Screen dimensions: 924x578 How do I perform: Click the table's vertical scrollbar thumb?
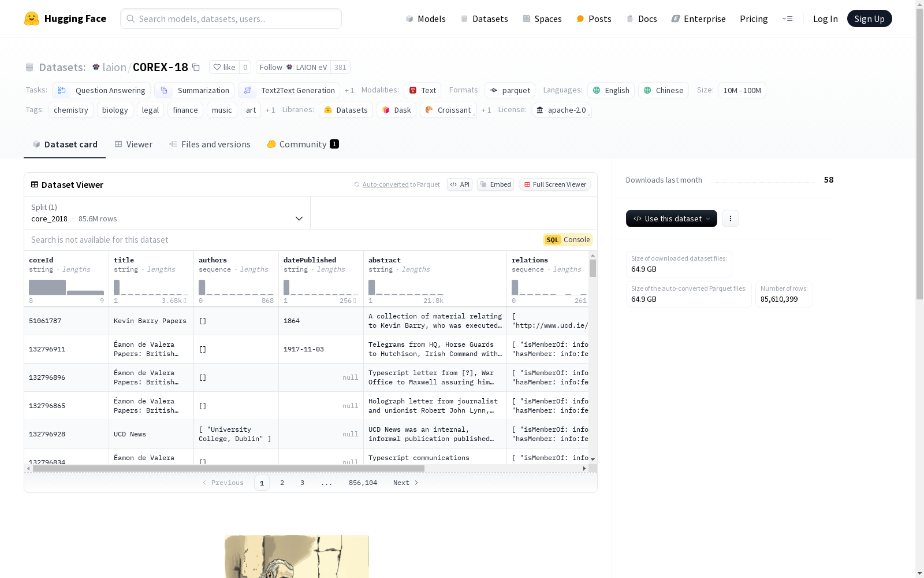point(593,268)
